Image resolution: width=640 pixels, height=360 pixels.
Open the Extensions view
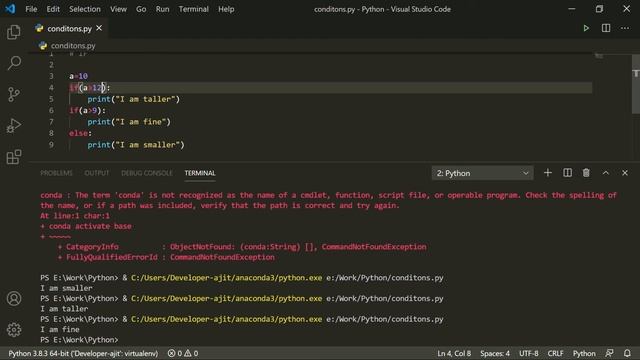13,157
